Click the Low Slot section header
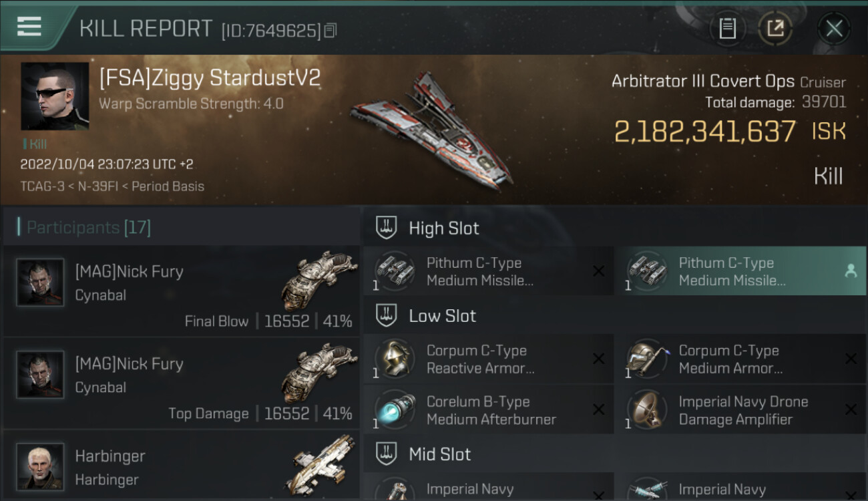 [442, 316]
